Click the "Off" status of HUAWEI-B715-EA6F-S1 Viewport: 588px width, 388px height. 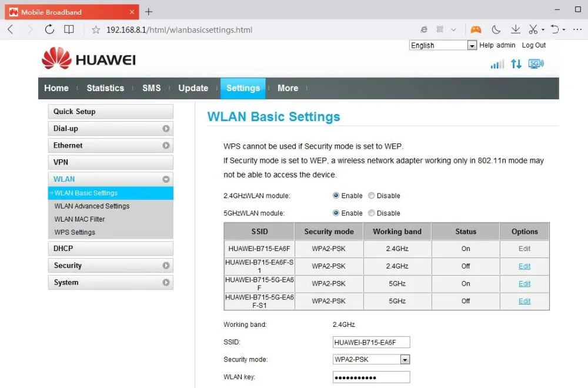click(466, 266)
